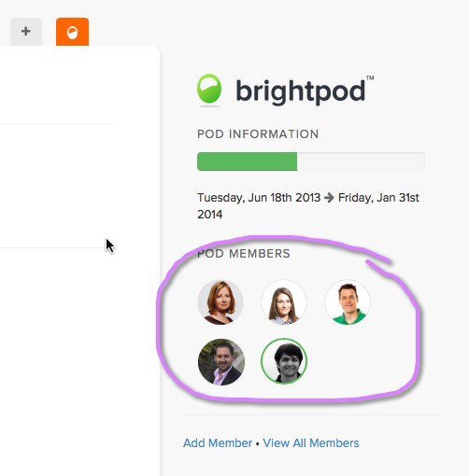Image resolution: width=469 pixels, height=476 pixels.
Task: Open the View All Members link
Action: [311, 443]
